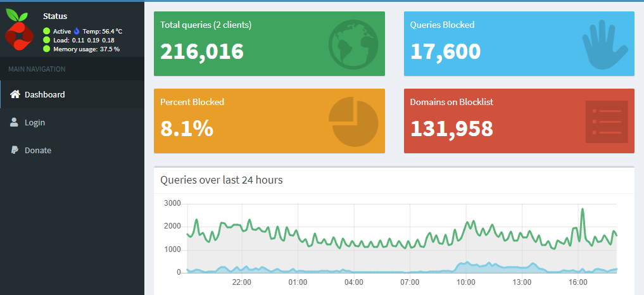Click the Login user icon
The image size is (644, 295).
point(14,122)
